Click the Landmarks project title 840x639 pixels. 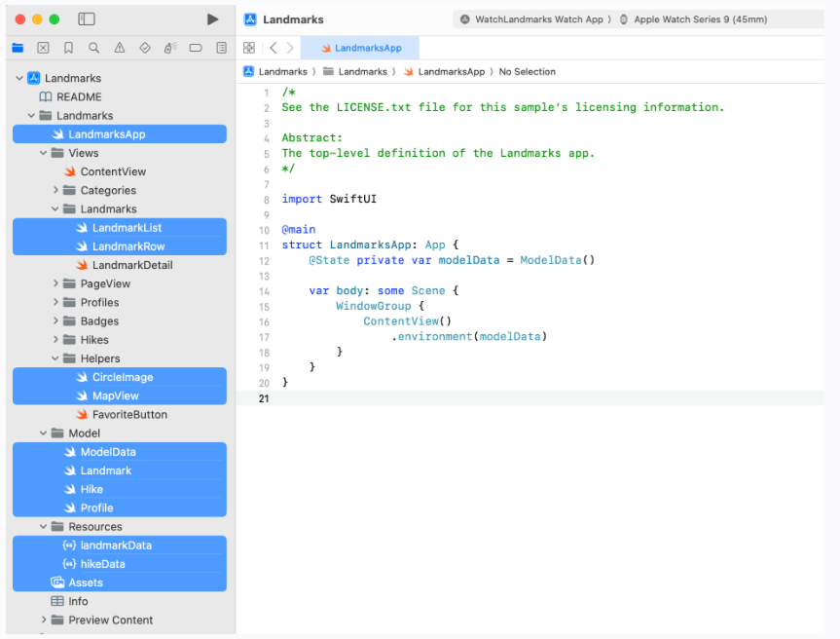pyautogui.click(x=293, y=19)
